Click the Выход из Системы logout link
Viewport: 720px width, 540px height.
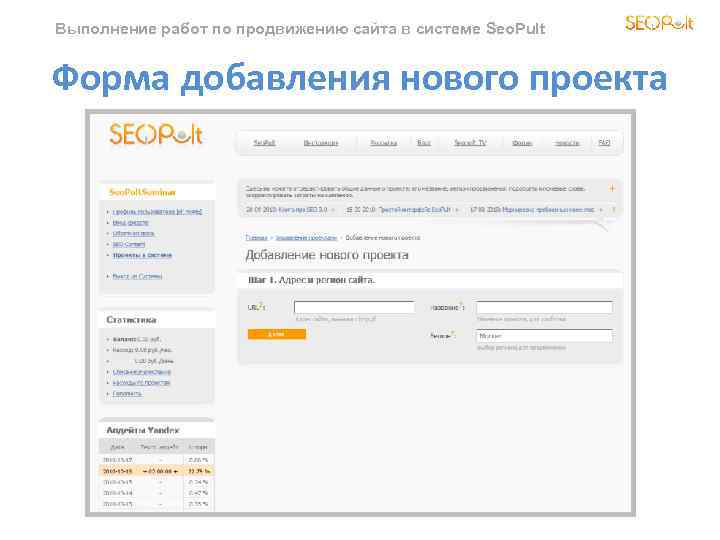pyautogui.click(x=137, y=276)
